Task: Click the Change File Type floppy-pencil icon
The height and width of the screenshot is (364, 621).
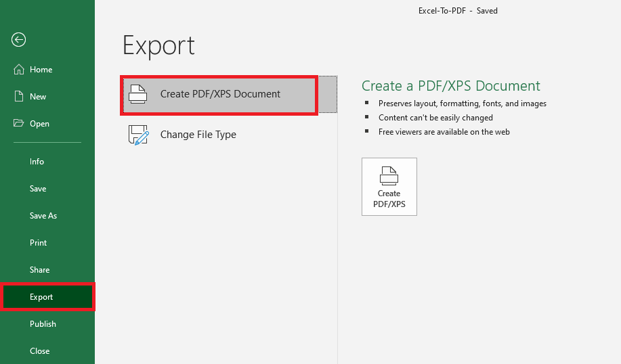Action: (x=138, y=135)
